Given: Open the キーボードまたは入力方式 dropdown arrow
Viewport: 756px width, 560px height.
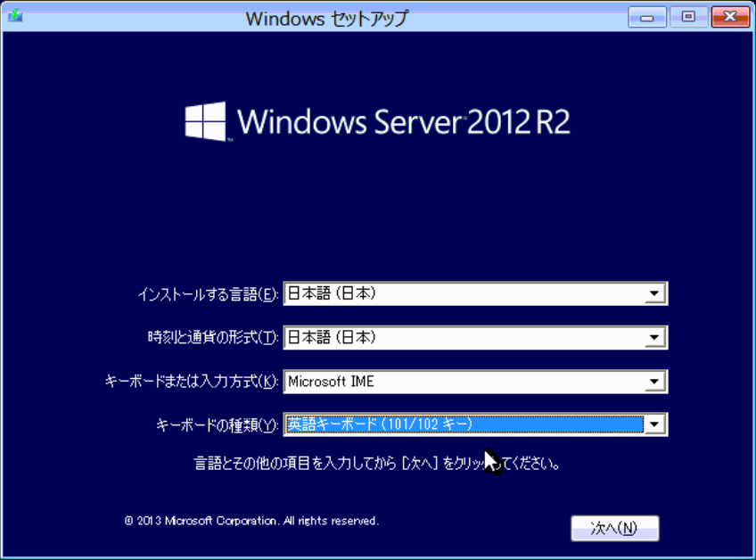Looking at the screenshot, I should pyautogui.click(x=654, y=382).
